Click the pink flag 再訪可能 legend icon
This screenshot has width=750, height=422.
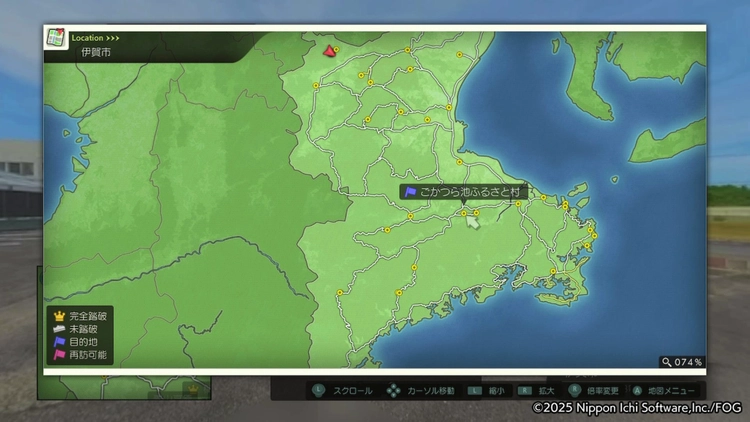[x=59, y=354]
